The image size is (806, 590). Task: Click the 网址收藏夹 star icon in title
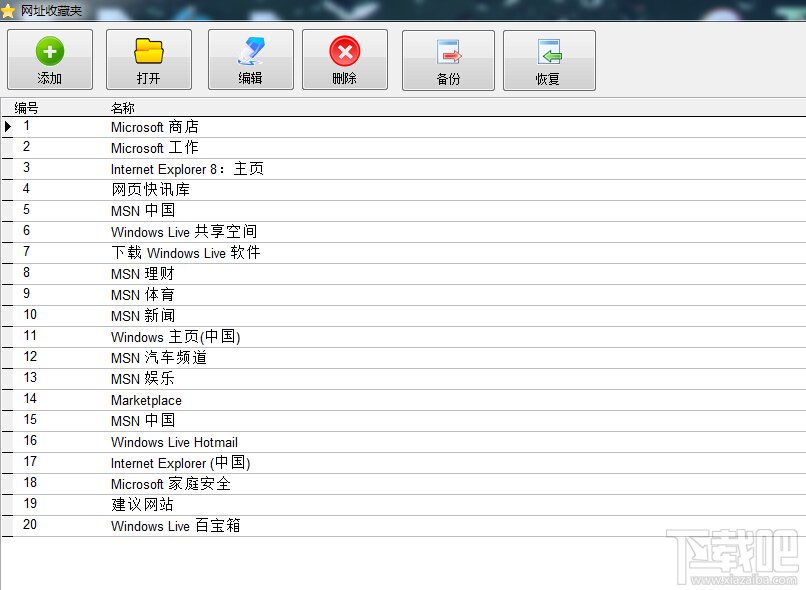(8, 10)
